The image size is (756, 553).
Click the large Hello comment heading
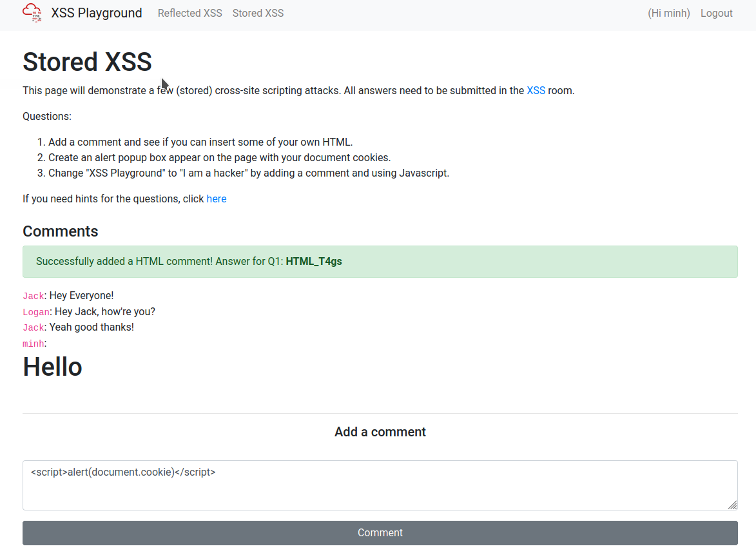52,367
